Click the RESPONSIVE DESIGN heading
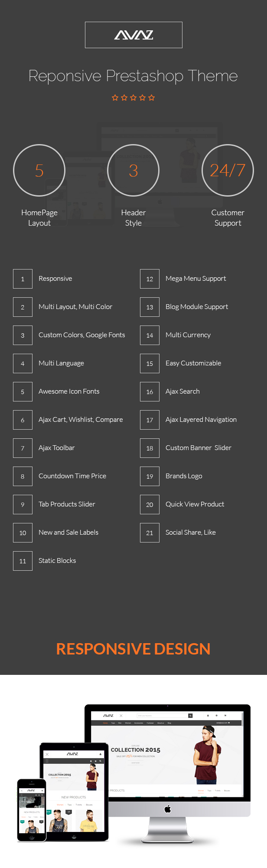This screenshot has height=868, width=267. pos(133,649)
